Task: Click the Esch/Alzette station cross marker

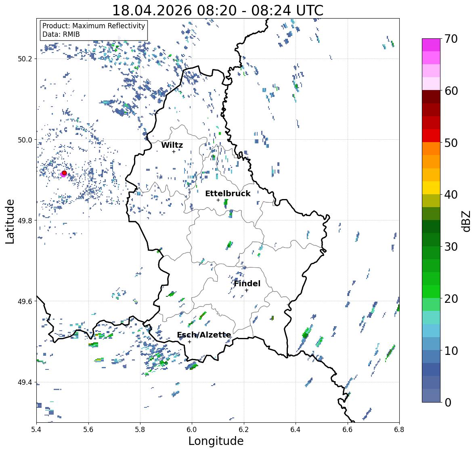Action: tap(189, 342)
